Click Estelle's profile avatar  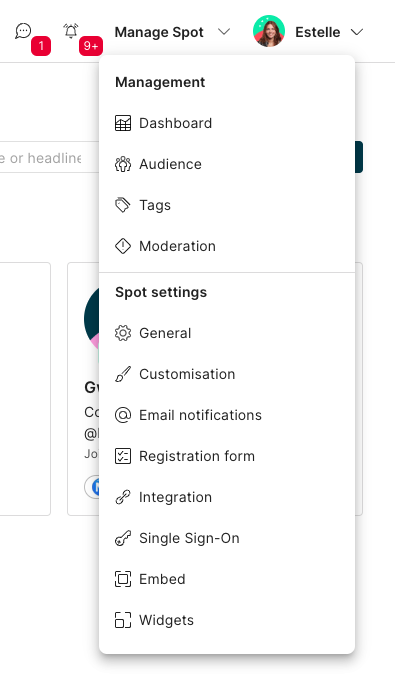coord(269,31)
